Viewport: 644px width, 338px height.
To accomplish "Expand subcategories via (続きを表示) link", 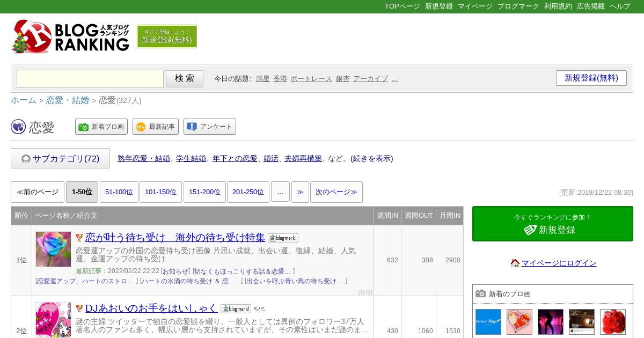I will pos(372,158).
